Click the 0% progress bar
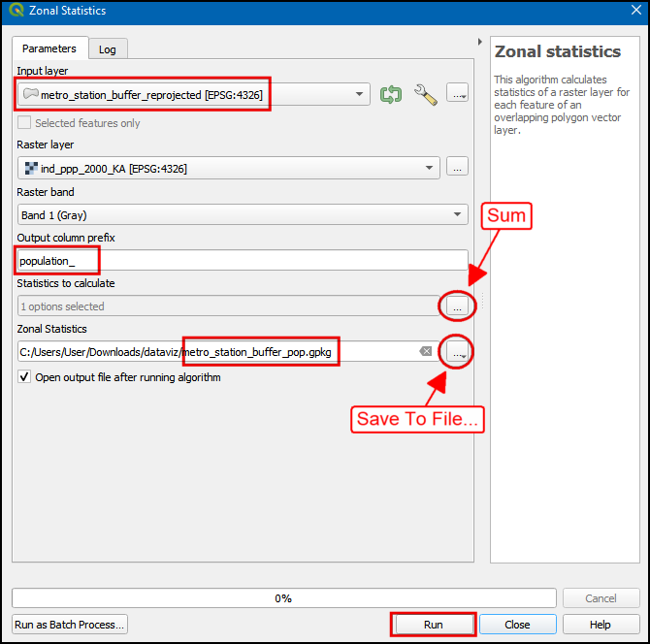This screenshot has width=650, height=644. [x=284, y=598]
